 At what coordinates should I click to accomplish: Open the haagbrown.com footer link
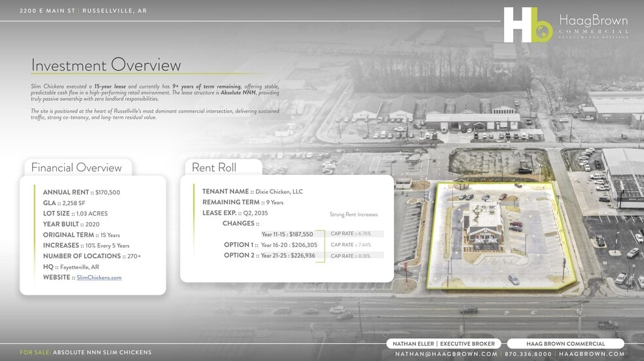[592, 354]
